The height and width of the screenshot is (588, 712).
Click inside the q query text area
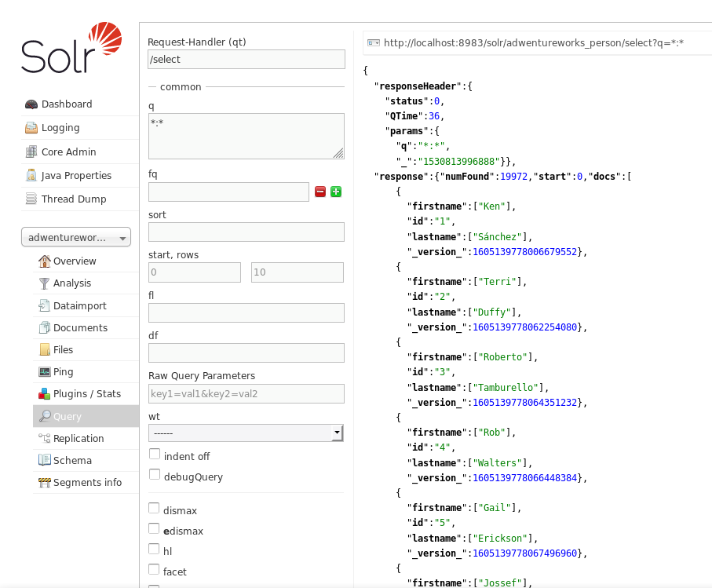point(246,135)
